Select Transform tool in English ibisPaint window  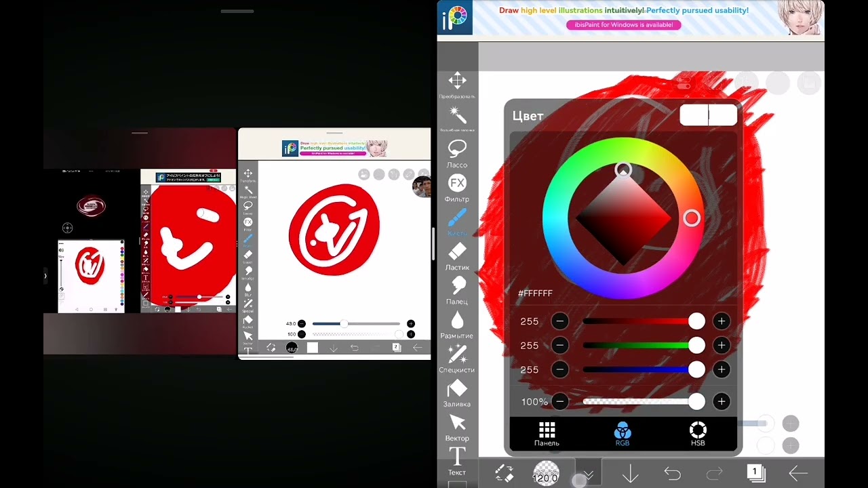point(248,176)
